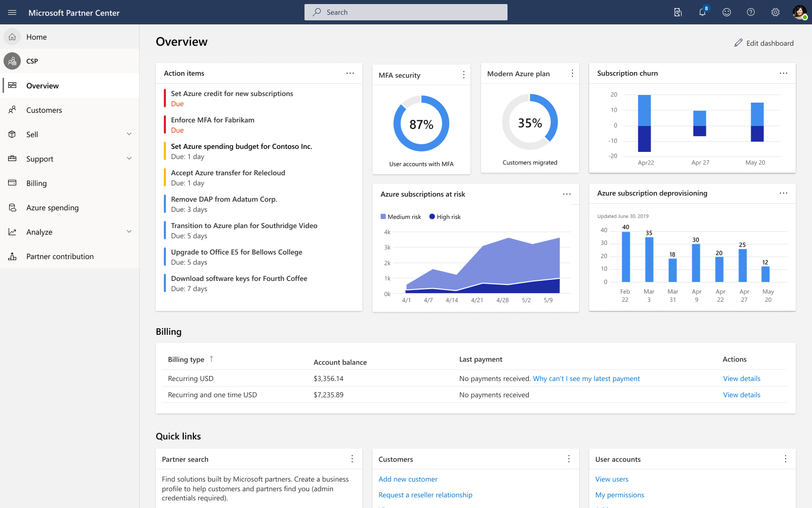Open 'Set Azure spending budget for Contoso Inc.'
Screen dimensions: 812x508
tap(242, 146)
